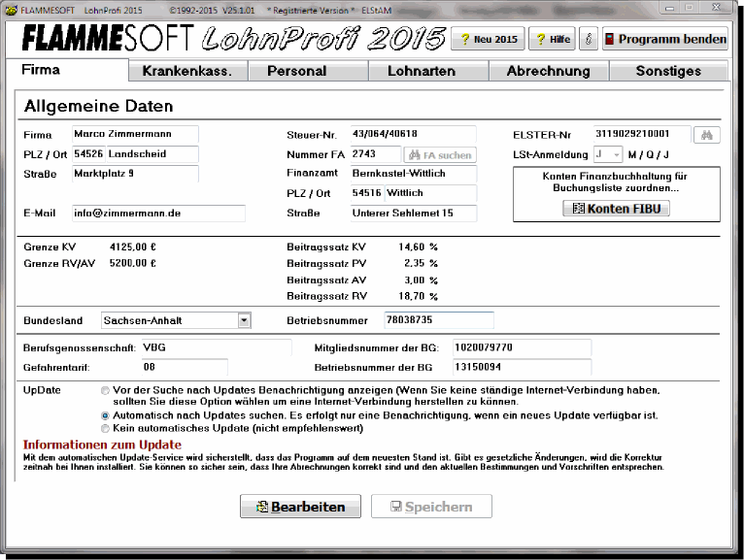744x560 pixels.
Task: Click the Betriebsnummer der BG field
Action: [x=522, y=367]
